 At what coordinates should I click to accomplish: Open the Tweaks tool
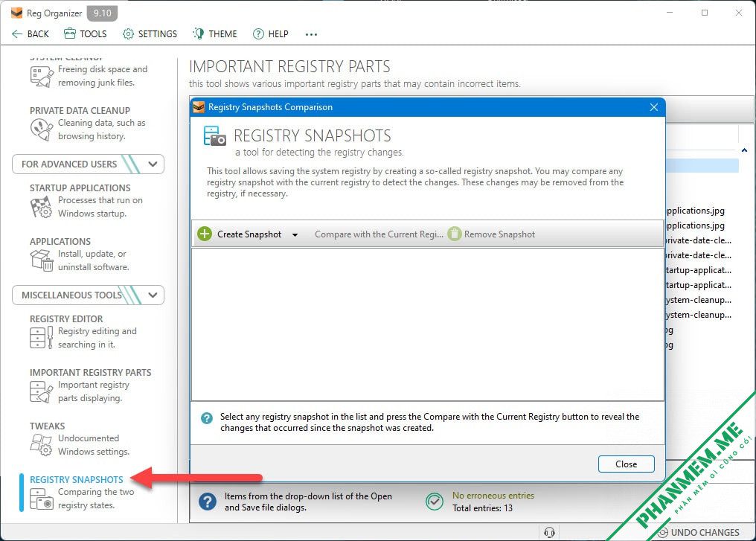(x=80, y=439)
